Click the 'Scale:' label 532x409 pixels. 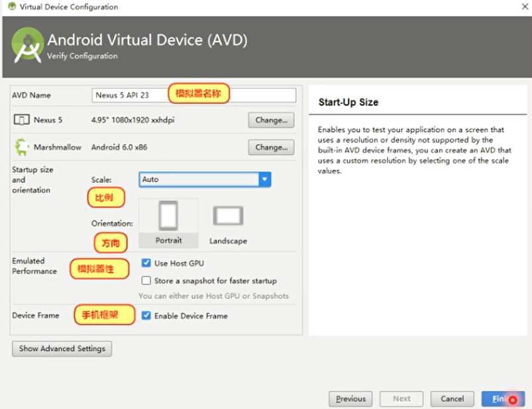101,180
